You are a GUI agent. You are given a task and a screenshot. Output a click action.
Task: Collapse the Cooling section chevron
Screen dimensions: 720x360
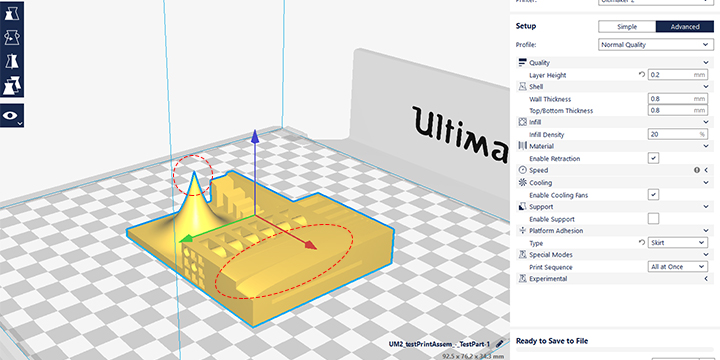(706, 183)
